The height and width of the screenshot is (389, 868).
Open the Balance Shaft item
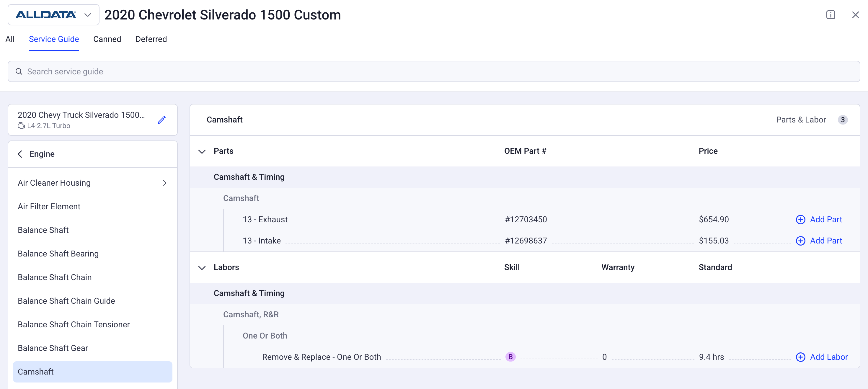[x=93, y=230]
